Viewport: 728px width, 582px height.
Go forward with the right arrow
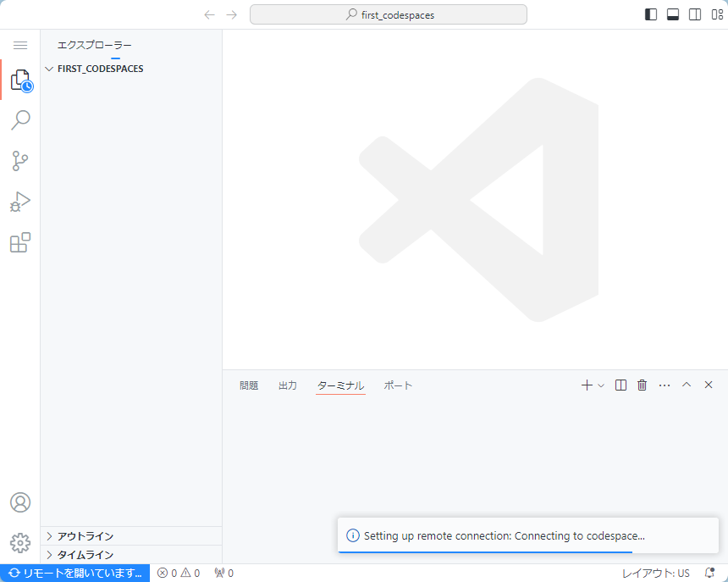232,15
